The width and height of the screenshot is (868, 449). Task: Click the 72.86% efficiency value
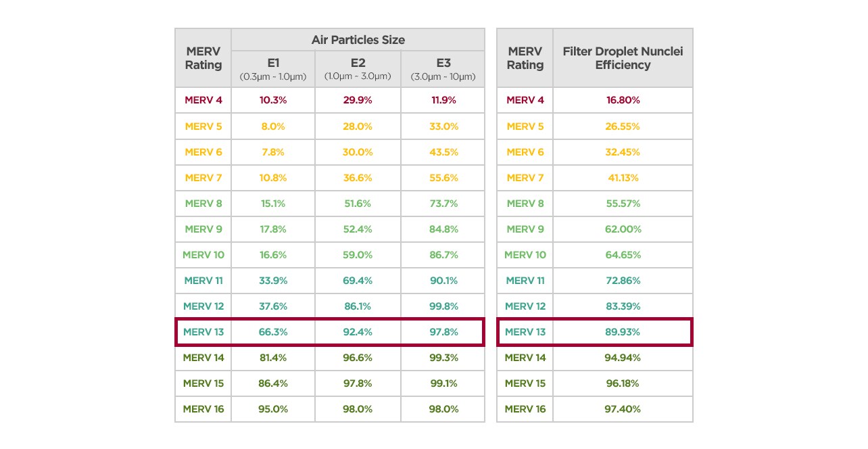[x=623, y=281]
